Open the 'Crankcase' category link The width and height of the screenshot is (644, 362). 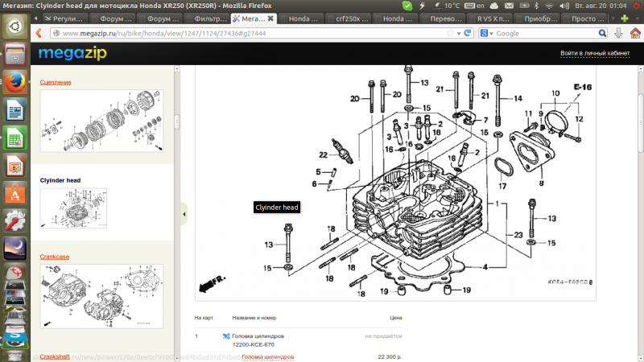55,257
